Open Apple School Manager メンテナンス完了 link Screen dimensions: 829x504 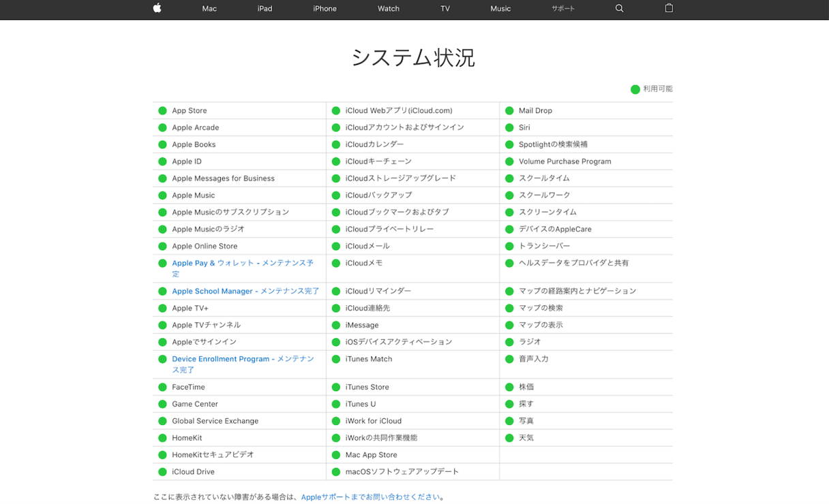[245, 291]
